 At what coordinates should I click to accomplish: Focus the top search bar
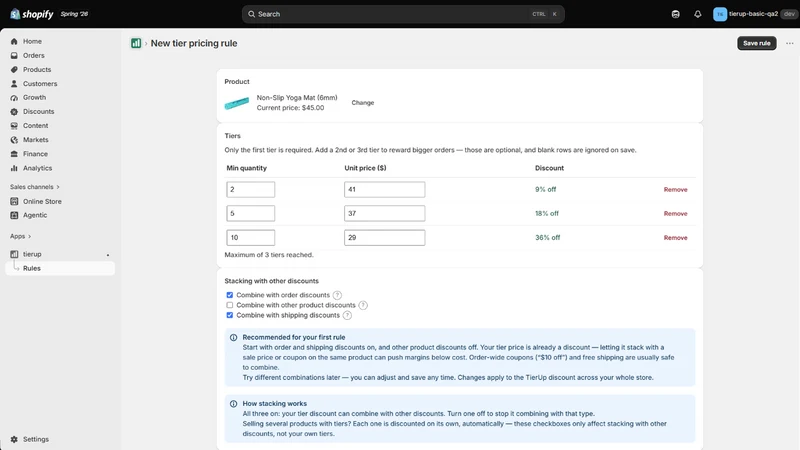pos(403,14)
